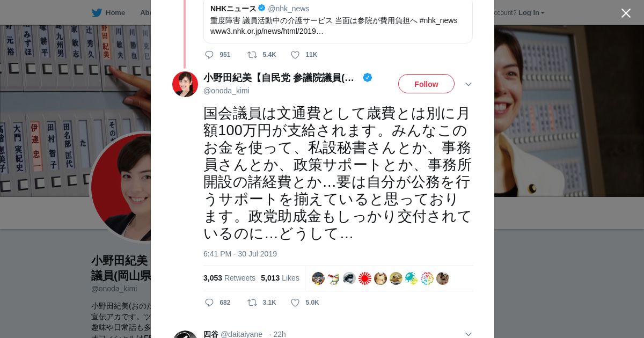Open the 5,013 Likes list
Viewport: 644px width, 338px height.
pos(280,278)
